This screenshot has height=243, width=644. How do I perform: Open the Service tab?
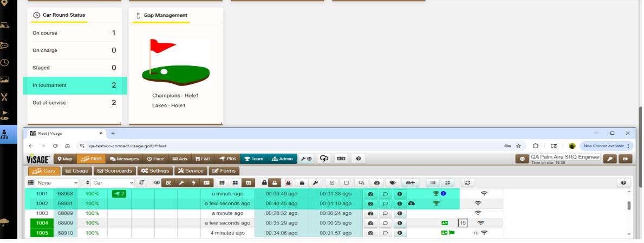(x=191, y=171)
